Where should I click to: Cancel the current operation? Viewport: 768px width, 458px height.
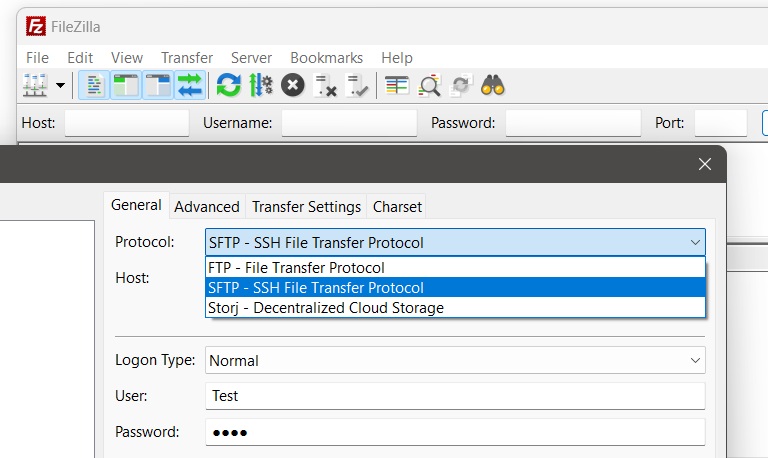pos(292,86)
